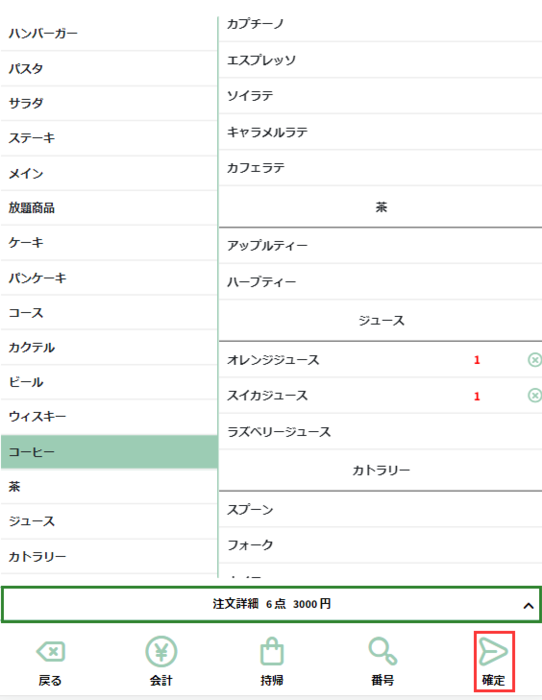Expand 注文詳細 chevron arrow
The height and width of the screenshot is (700, 542).
click(x=529, y=606)
